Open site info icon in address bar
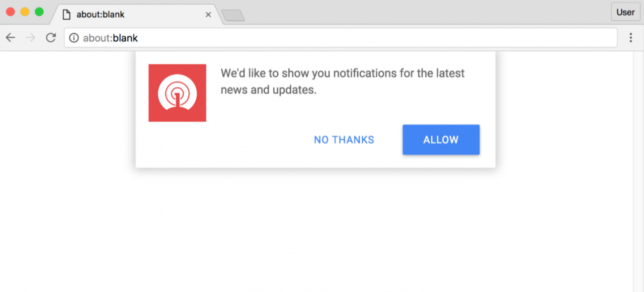 [x=74, y=38]
